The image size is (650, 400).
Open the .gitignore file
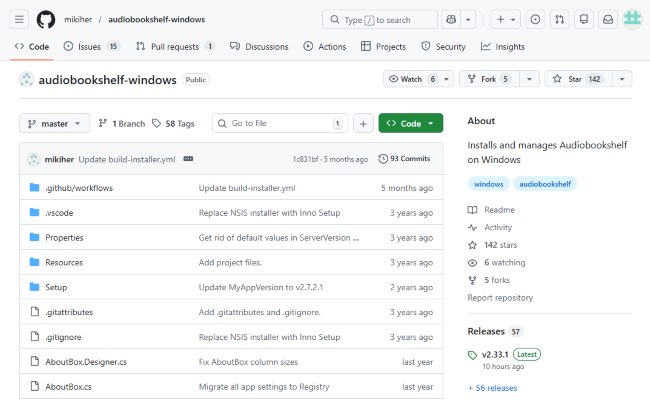(63, 337)
